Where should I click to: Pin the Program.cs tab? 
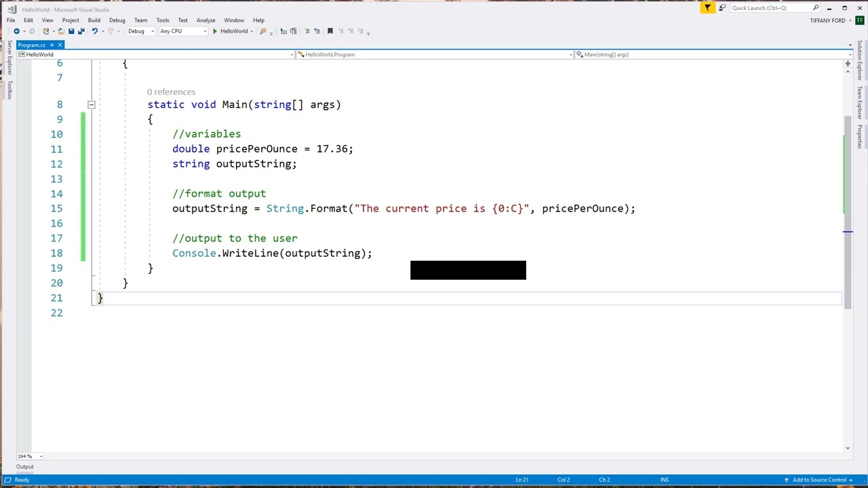point(52,45)
